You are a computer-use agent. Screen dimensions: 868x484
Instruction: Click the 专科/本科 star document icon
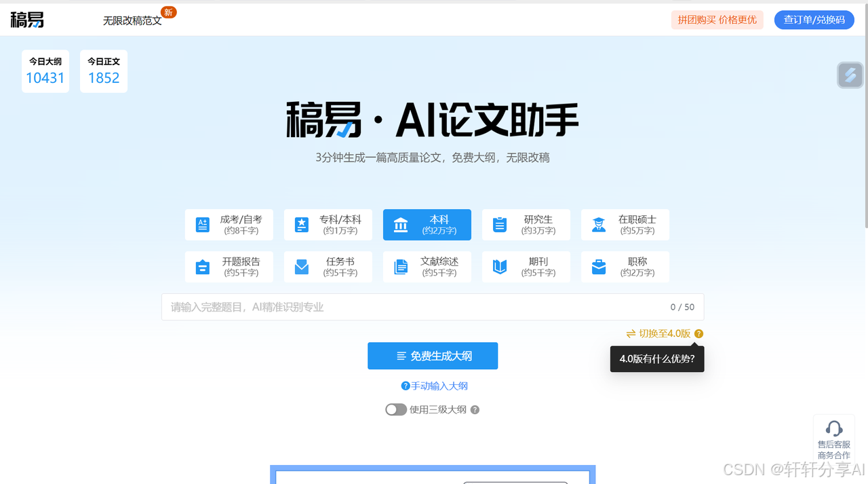tap(302, 225)
